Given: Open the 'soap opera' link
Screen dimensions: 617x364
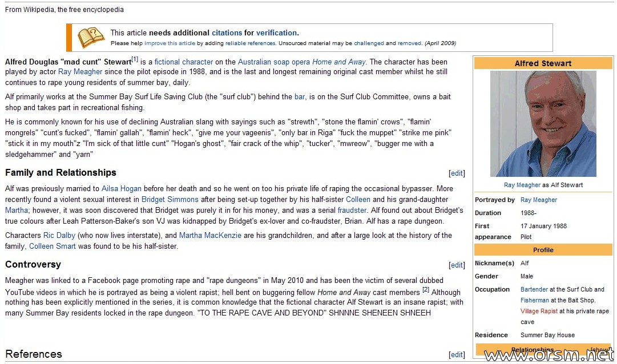Looking at the screenshot, I should click(x=292, y=62).
